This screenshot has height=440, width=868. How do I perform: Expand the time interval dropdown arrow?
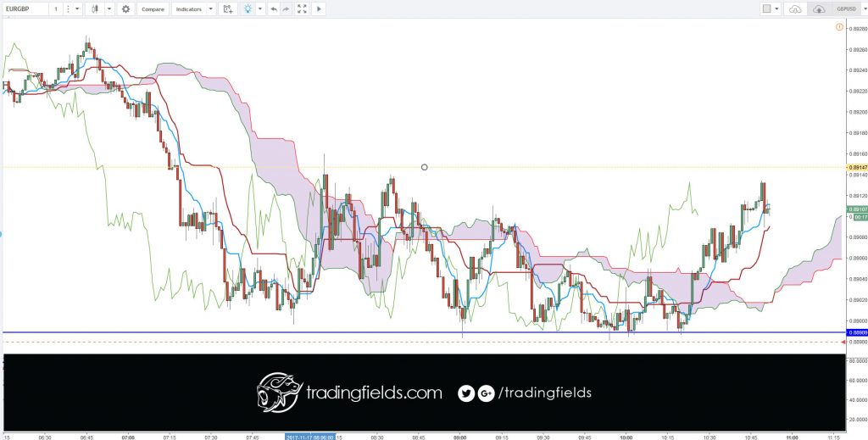pos(77,8)
